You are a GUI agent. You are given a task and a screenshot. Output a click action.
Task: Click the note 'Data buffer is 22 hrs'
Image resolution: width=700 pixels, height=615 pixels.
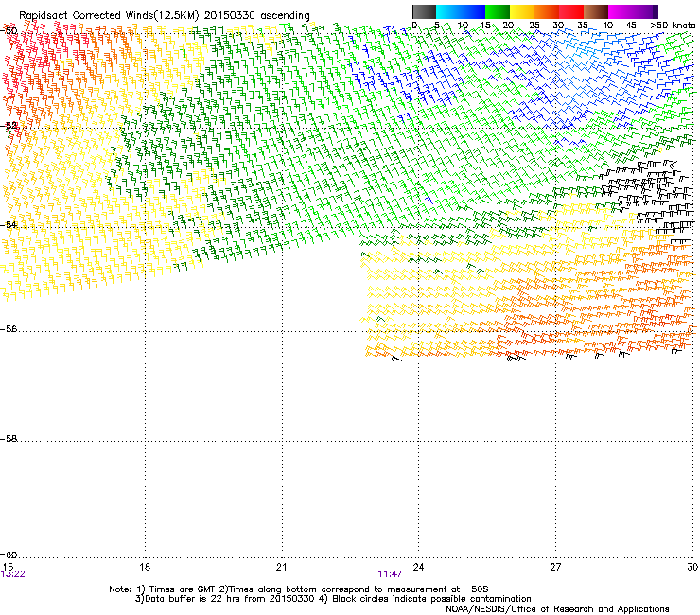[x=193, y=599]
